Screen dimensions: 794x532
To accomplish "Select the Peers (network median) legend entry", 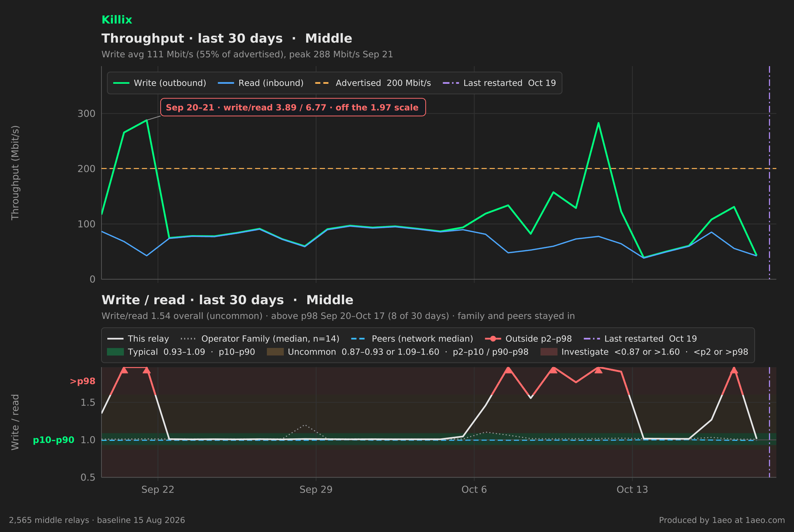I will click(x=412, y=339).
